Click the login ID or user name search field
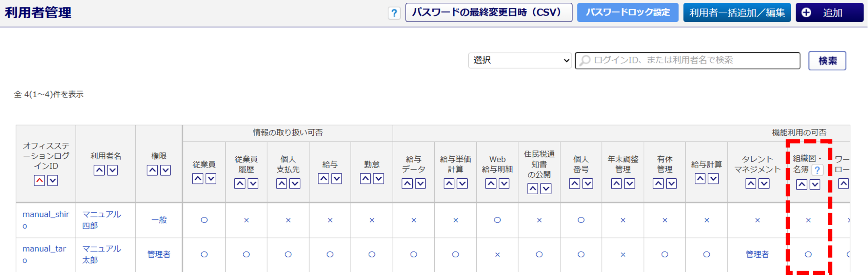Image resolution: width=868 pixels, height=275 pixels. [x=688, y=60]
